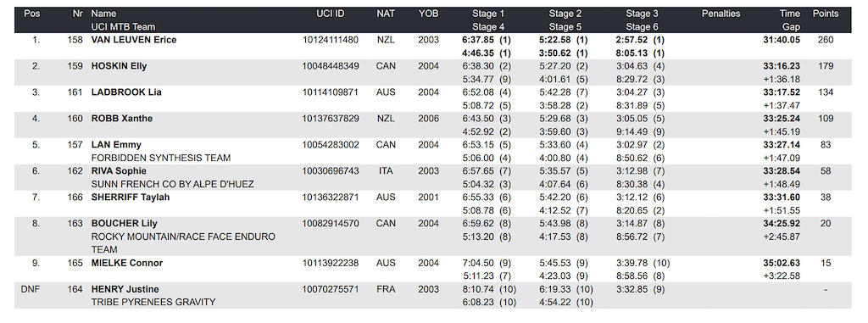Click LAN Emmy's name

(115, 145)
